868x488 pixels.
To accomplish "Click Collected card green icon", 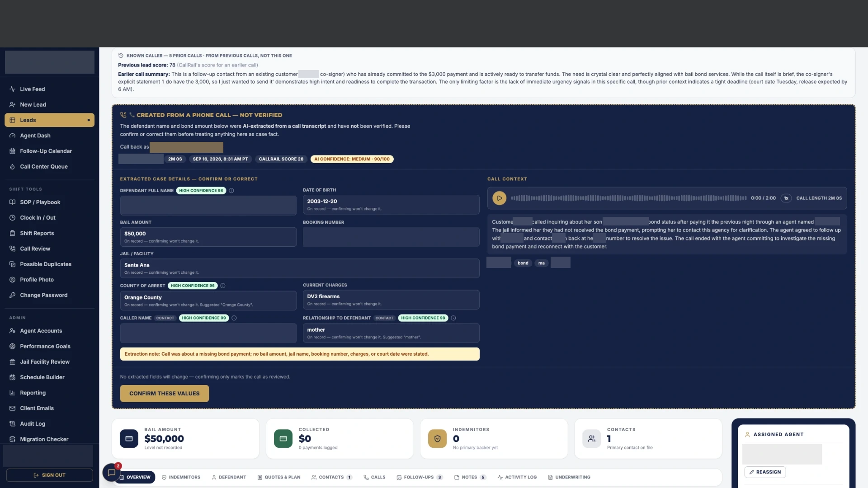I will (x=283, y=439).
